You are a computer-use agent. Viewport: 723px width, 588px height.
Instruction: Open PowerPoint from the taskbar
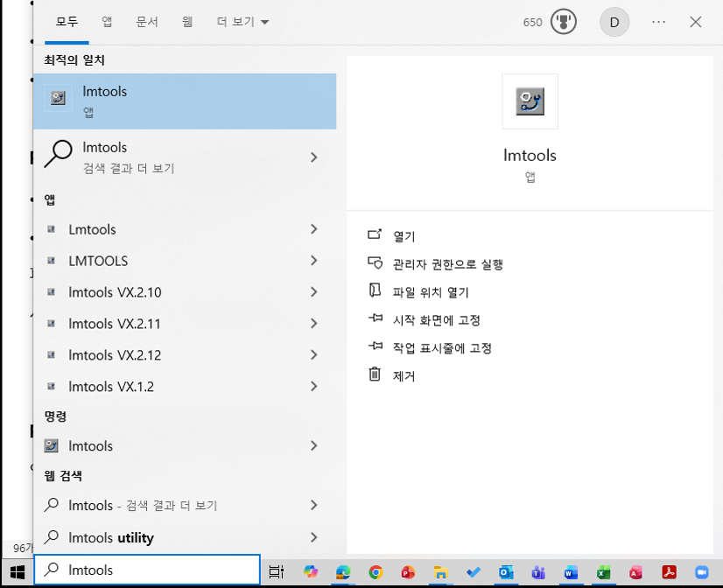(x=408, y=572)
